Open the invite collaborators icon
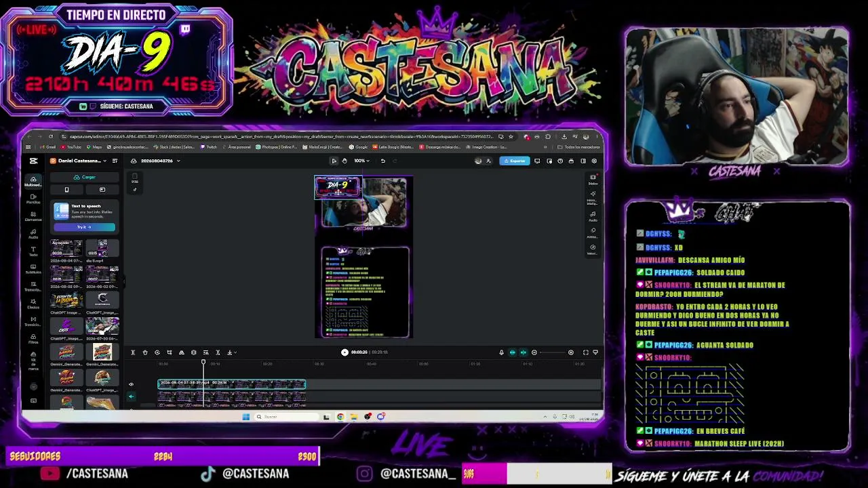Screen dimensions: 868x488 click(488, 161)
